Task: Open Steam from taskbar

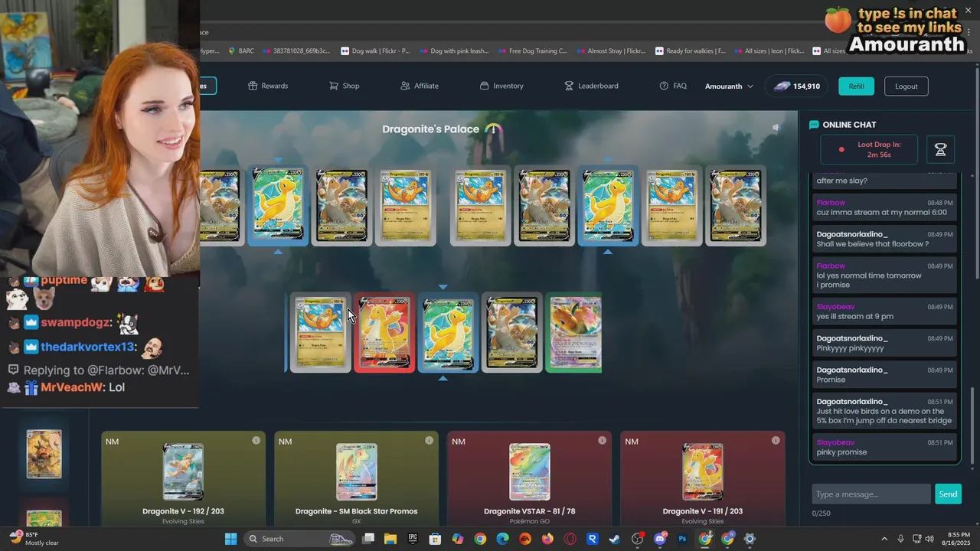Action: click(615, 539)
